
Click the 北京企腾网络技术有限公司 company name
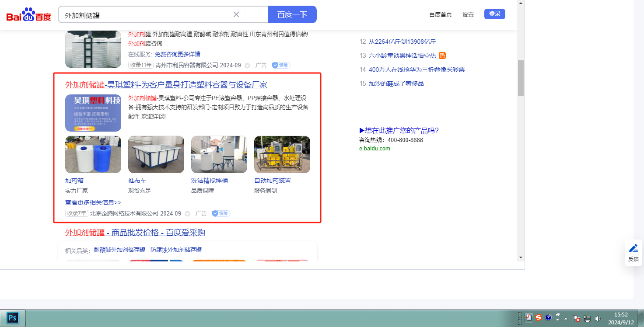(x=124, y=213)
